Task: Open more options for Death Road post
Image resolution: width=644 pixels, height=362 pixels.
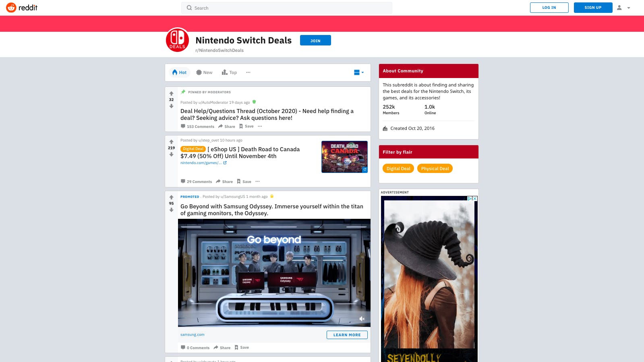Action: 257,181
